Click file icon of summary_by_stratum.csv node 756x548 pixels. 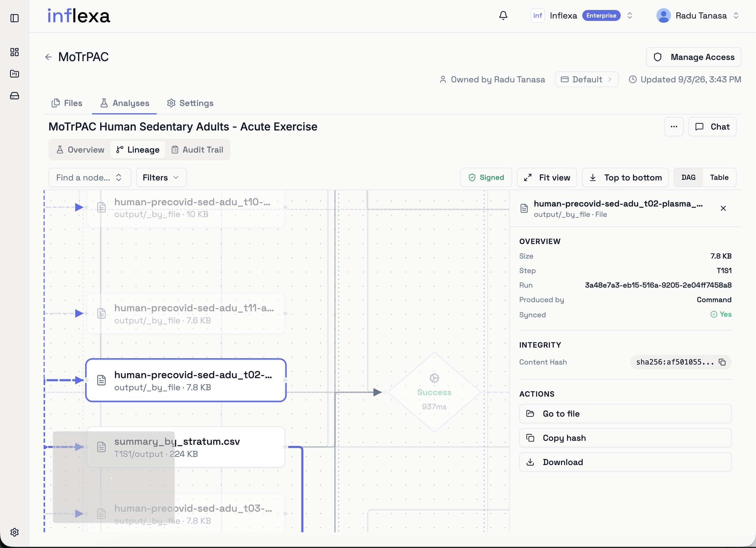[x=101, y=447]
